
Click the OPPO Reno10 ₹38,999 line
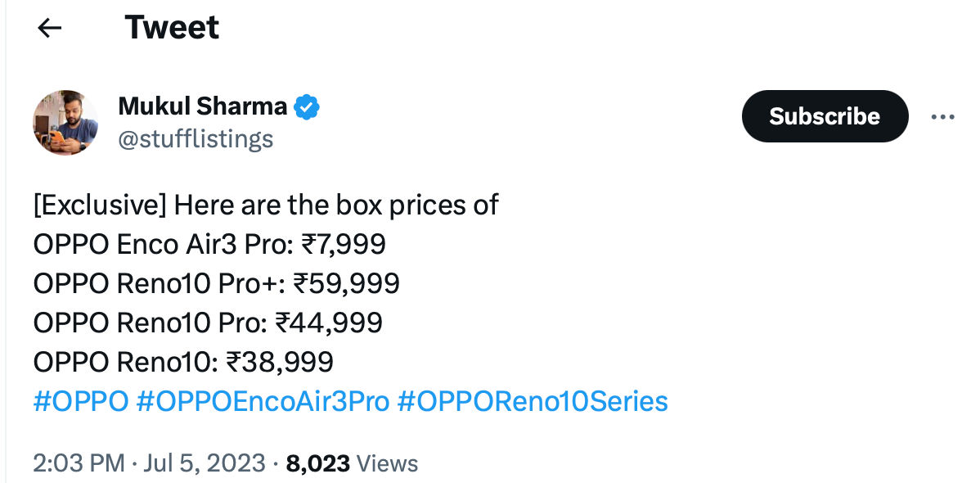point(183,362)
